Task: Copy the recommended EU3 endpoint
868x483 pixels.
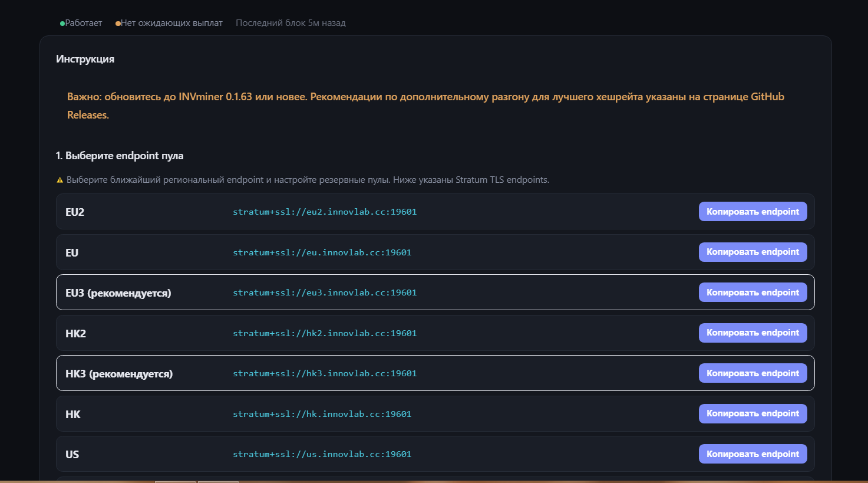Action: coord(753,293)
